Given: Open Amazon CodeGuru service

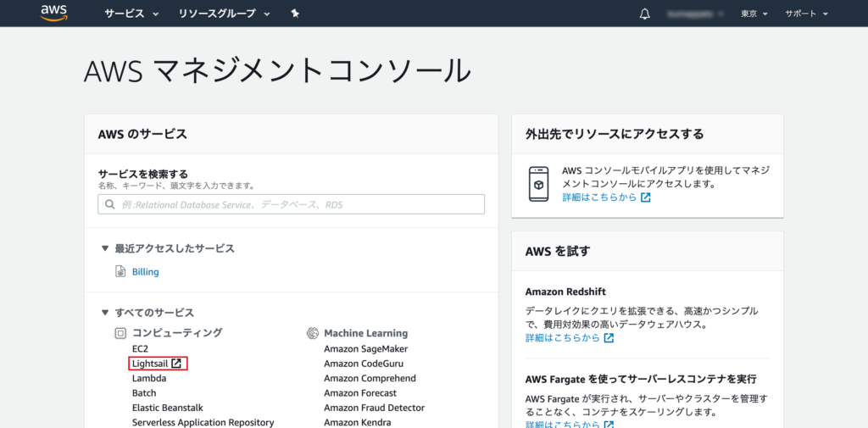Looking at the screenshot, I should (x=364, y=364).
